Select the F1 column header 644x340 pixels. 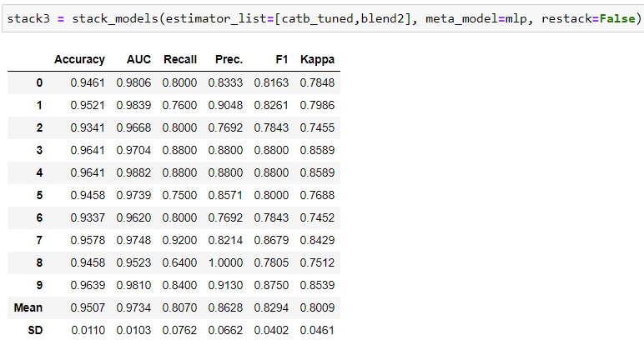[x=279, y=60]
